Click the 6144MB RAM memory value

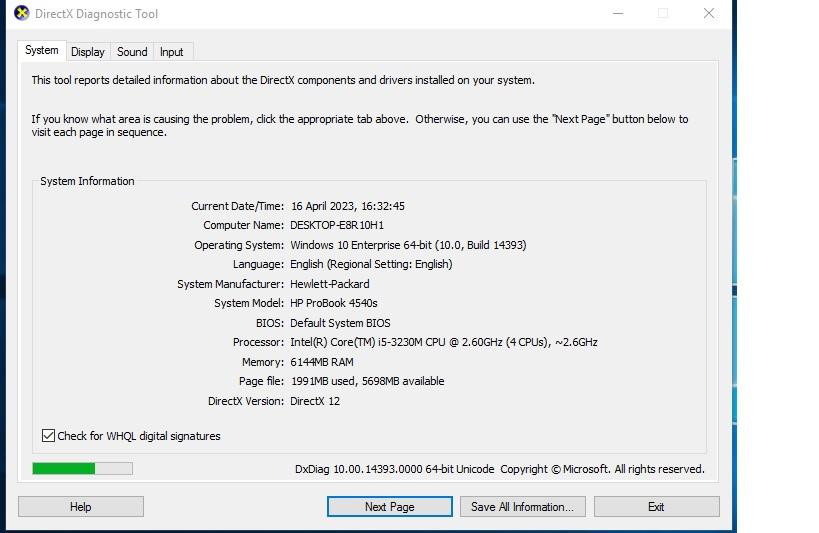tap(322, 362)
